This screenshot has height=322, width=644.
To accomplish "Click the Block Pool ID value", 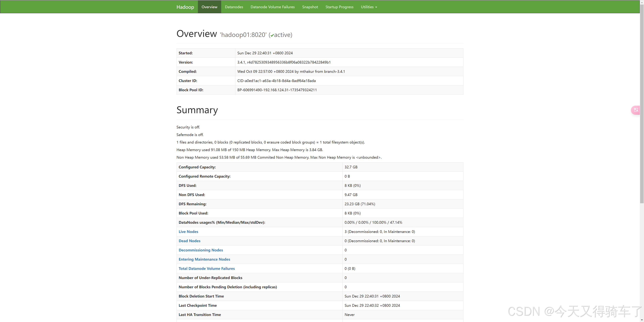I will (277, 90).
